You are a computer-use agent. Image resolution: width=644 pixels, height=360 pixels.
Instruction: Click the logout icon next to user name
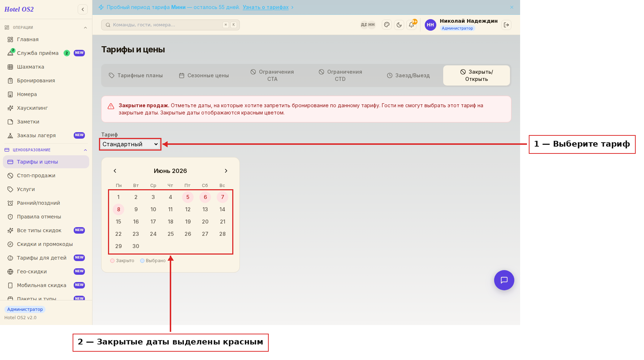tap(506, 25)
